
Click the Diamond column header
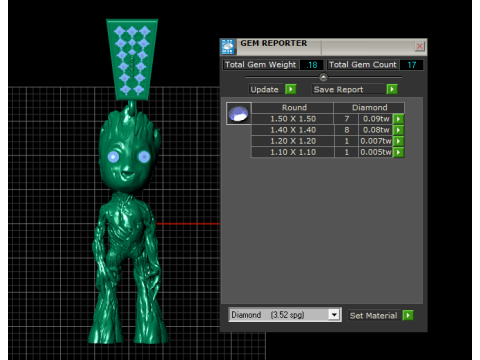(x=370, y=108)
